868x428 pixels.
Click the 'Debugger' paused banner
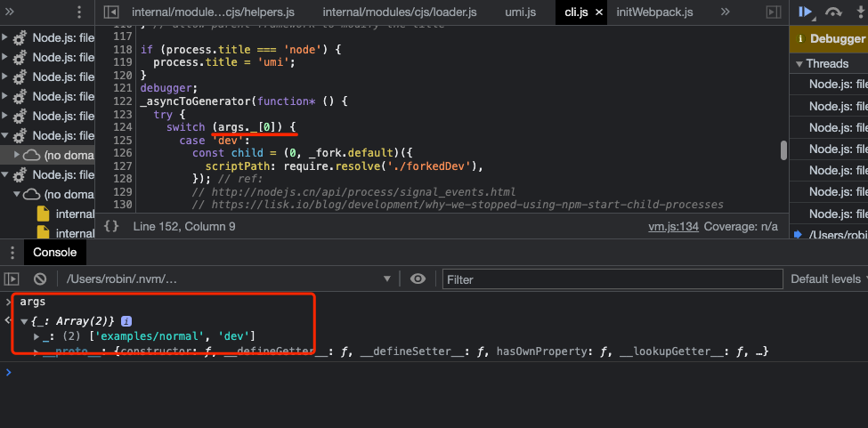pos(829,39)
